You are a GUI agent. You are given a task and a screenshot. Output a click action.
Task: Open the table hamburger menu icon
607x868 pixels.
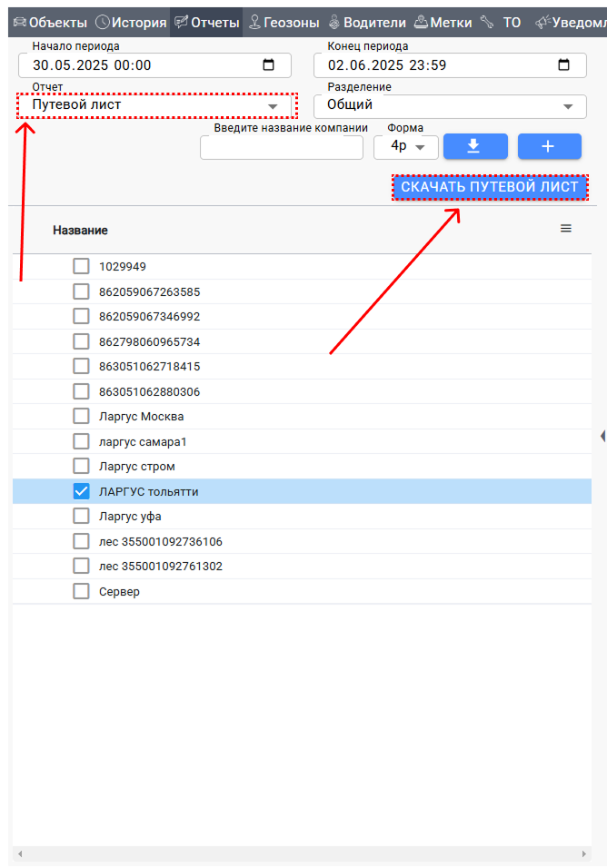click(x=566, y=229)
